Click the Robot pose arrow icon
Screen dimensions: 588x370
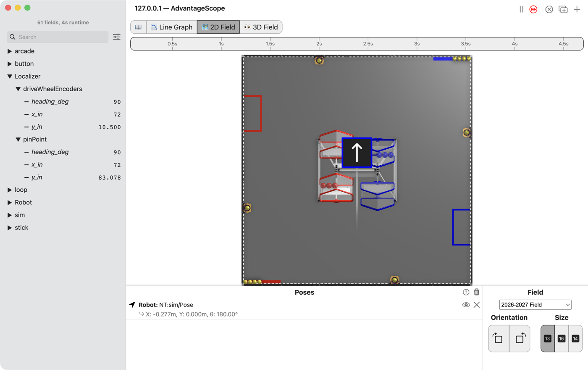132,305
